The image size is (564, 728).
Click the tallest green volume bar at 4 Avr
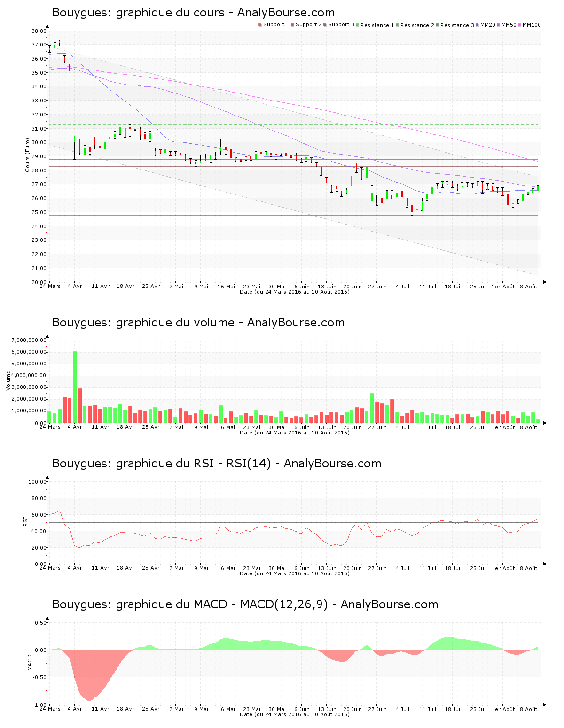point(75,387)
